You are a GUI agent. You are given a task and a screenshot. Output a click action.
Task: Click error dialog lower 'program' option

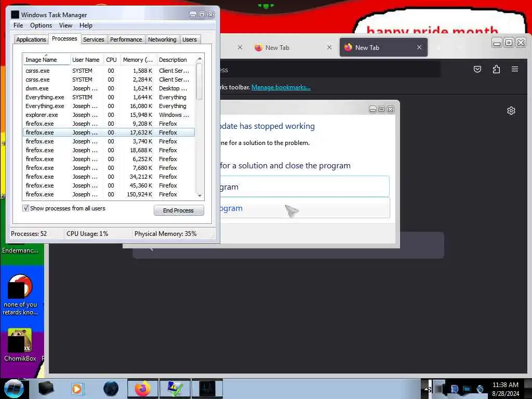coord(304,208)
